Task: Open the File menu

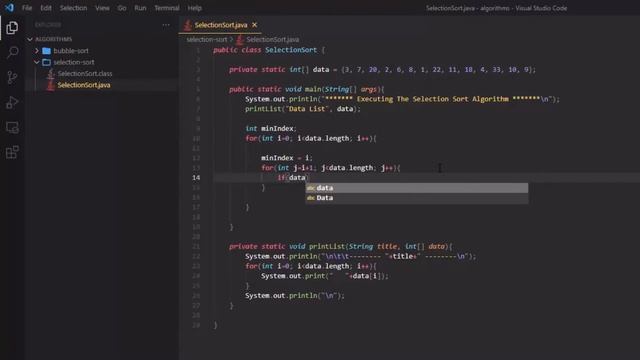Action: pos(27,8)
